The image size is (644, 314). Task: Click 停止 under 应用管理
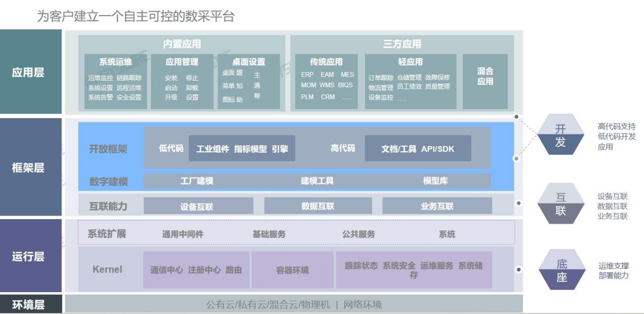click(192, 78)
